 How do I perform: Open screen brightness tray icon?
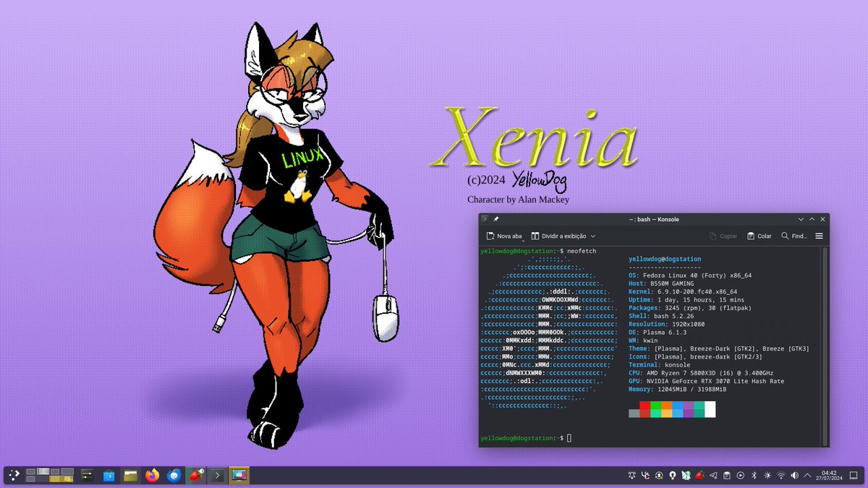pos(767,475)
